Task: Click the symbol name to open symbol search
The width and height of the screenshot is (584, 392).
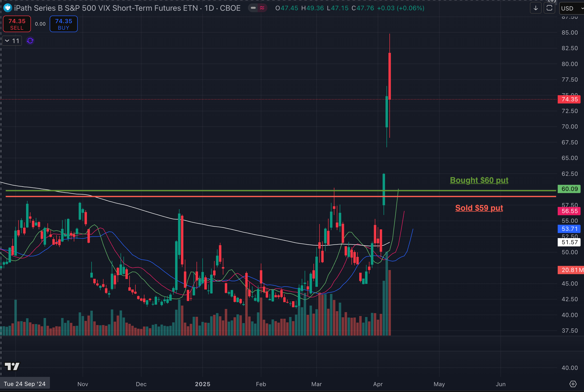Action: coord(100,8)
